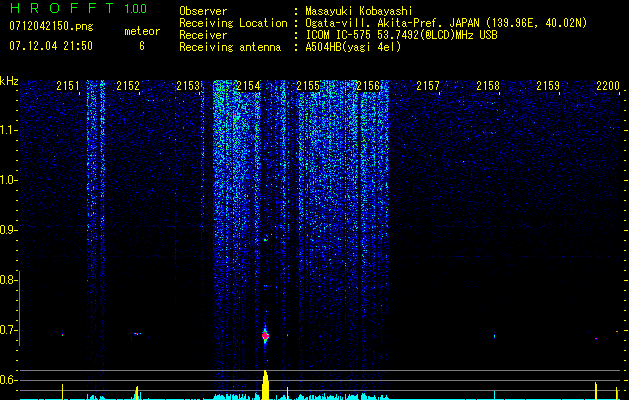Screen dimensions: 629x400
Task: Click the meteor count 6
Action: 142,46
